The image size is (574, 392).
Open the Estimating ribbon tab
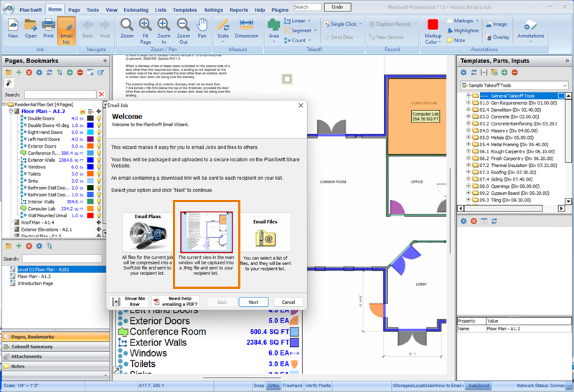(136, 10)
